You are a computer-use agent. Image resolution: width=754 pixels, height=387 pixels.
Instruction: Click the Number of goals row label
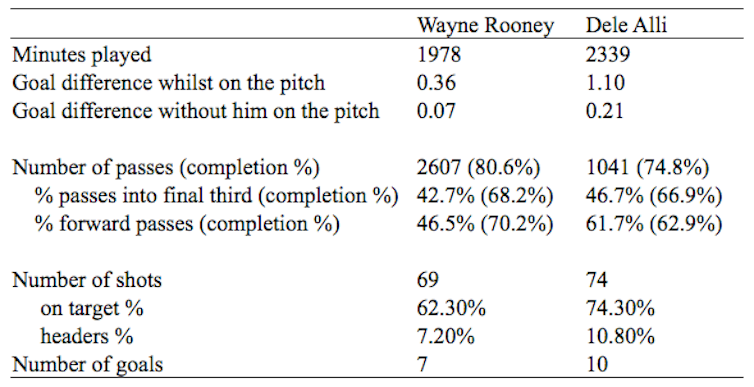[x=88, y=365]
